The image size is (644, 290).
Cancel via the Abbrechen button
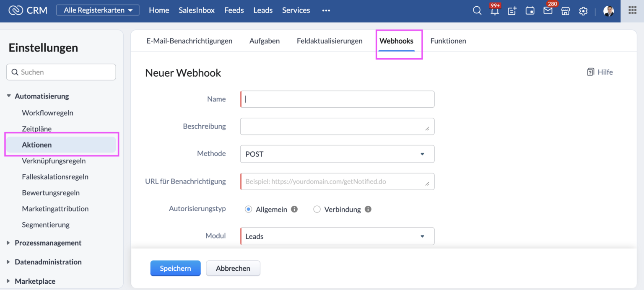pyautogui.click(x=233, y=268)
